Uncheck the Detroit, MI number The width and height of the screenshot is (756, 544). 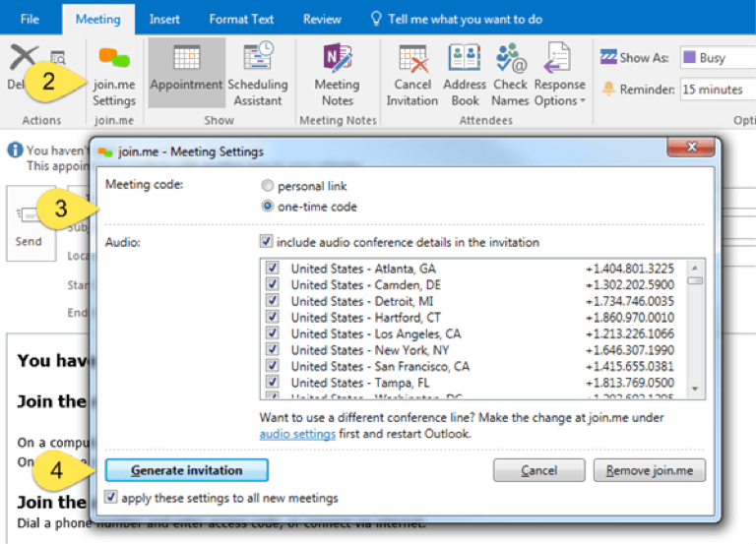pos(273,300)
